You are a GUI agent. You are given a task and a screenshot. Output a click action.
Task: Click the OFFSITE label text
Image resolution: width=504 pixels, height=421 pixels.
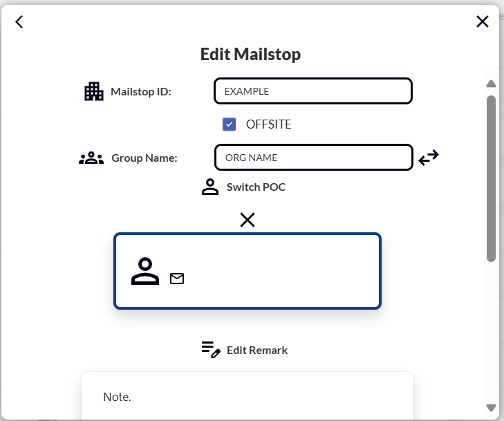click(268, 124)
